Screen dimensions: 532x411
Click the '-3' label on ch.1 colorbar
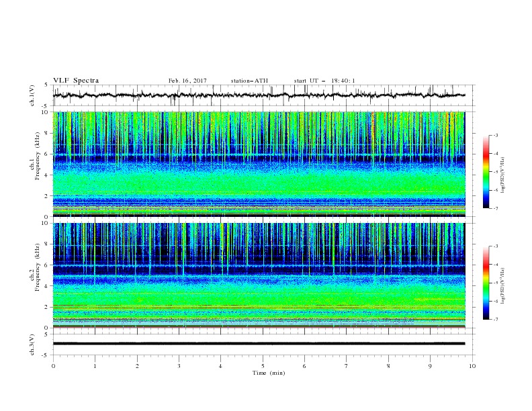coord(496,135)
